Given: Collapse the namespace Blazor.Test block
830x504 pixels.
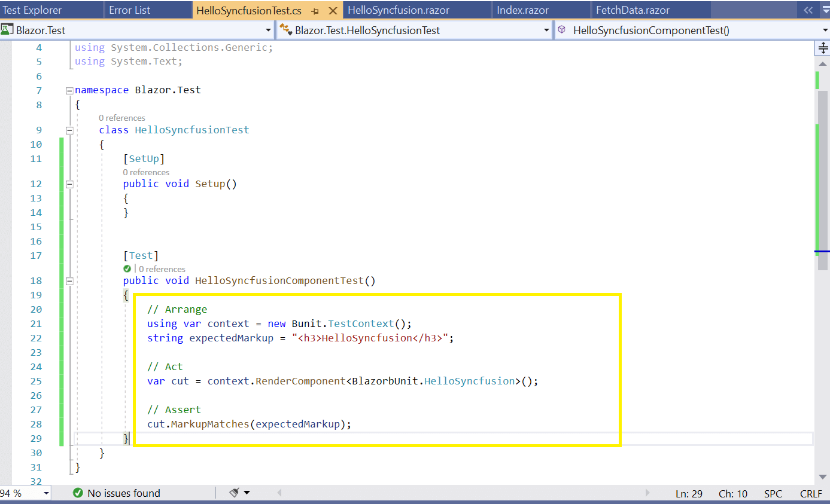Looking at the screenshot, I should (69, 90).
